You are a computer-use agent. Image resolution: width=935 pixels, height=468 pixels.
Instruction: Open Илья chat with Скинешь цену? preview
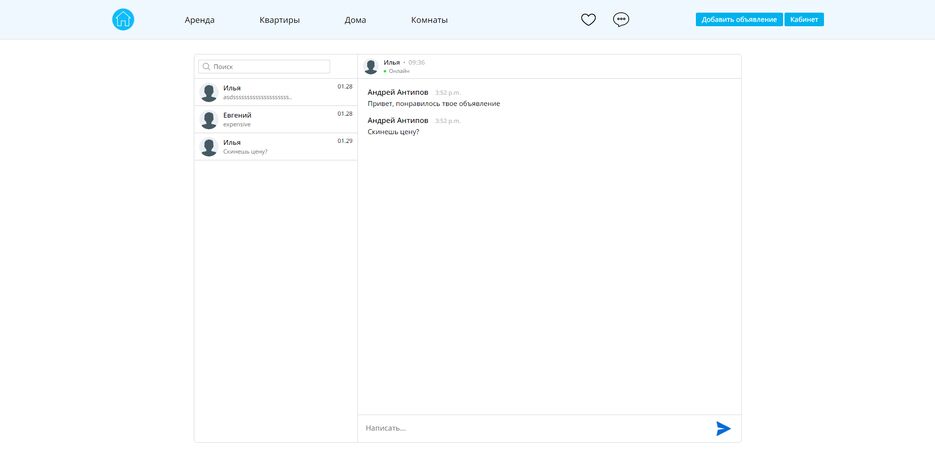[275, 147]
